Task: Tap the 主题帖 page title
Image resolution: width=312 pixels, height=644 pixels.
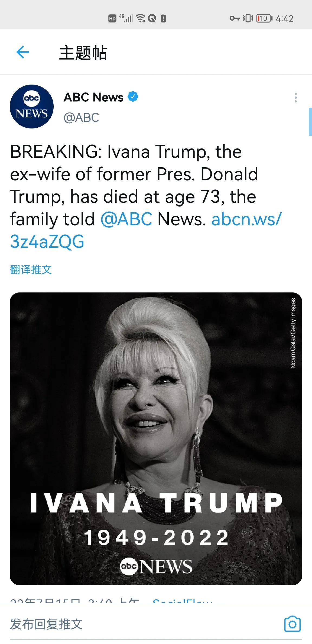Action: 83,53
